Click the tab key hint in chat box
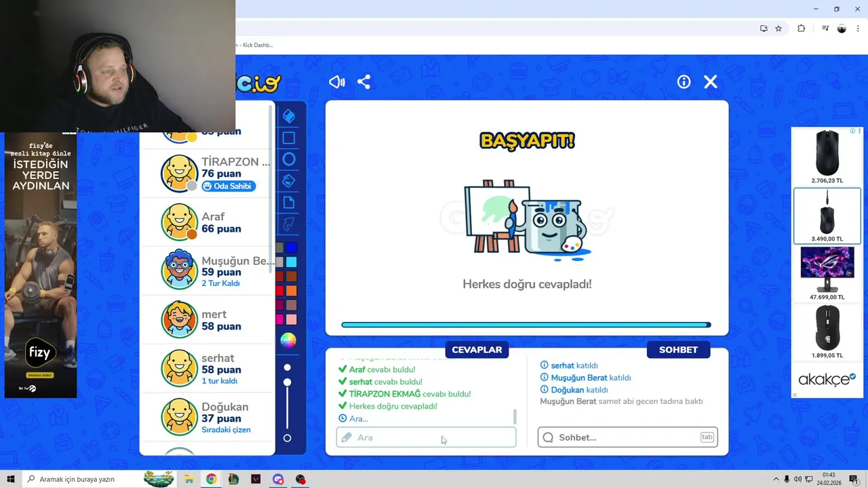The height and width of the screenshot is (488, 868). tap(707, 437)
